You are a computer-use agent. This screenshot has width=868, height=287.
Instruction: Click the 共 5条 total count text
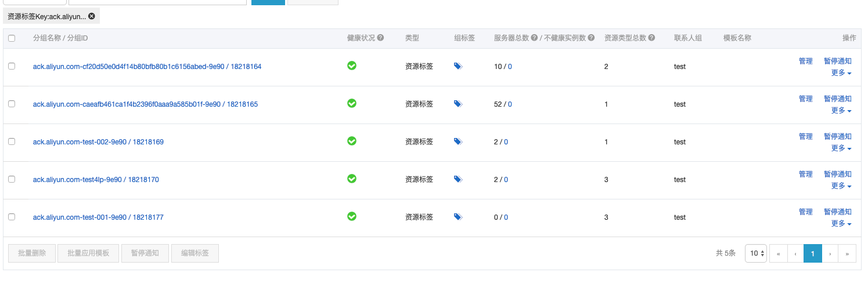(x=726, y=253)
